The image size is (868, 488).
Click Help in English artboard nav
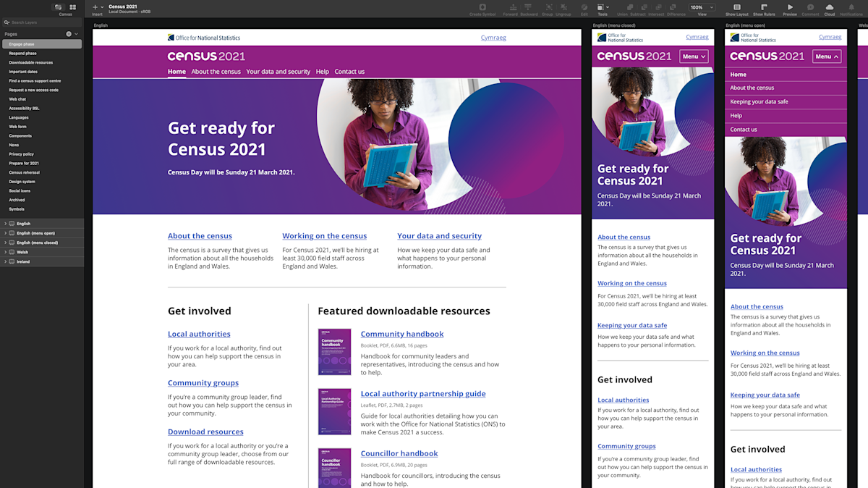pos(322,72)
